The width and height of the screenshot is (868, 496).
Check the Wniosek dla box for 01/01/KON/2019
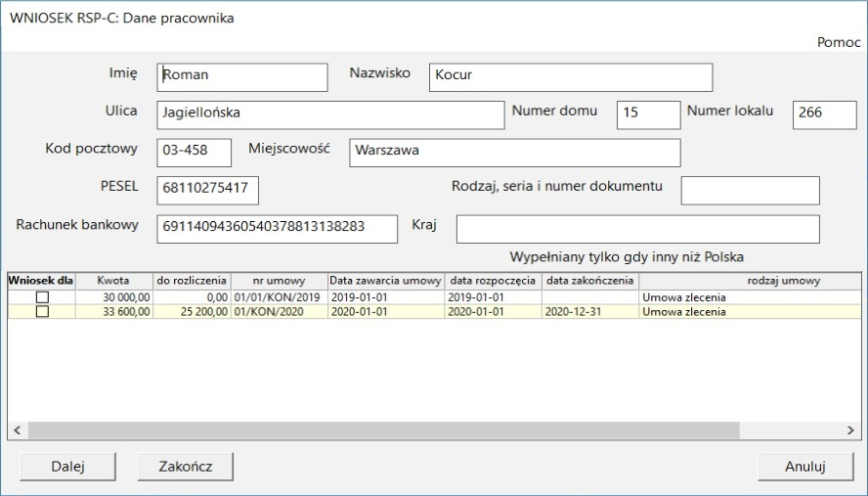[x=41, y=297]
